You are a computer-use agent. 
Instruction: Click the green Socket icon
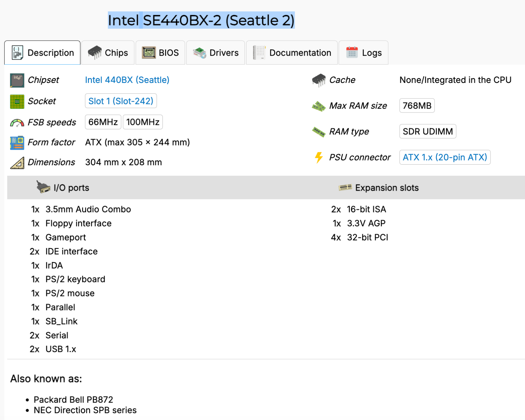(x=17, y=101)
